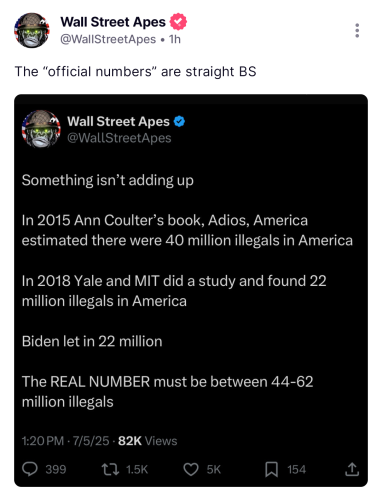382x500 pixels.
Task: Click the blue verified checkmark in quoted post
Action: click(179, 121)
